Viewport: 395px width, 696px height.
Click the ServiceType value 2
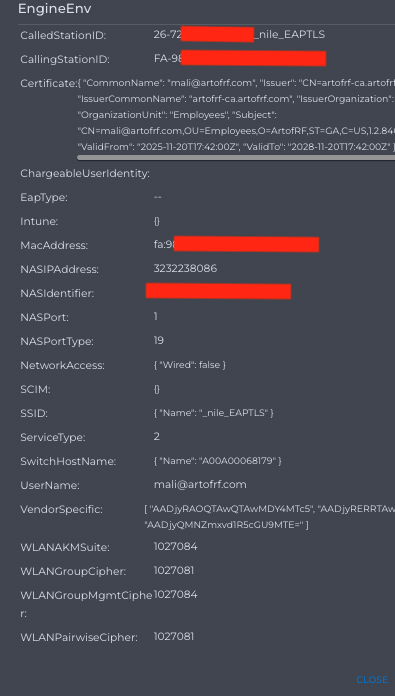click(x=157, y=436)
